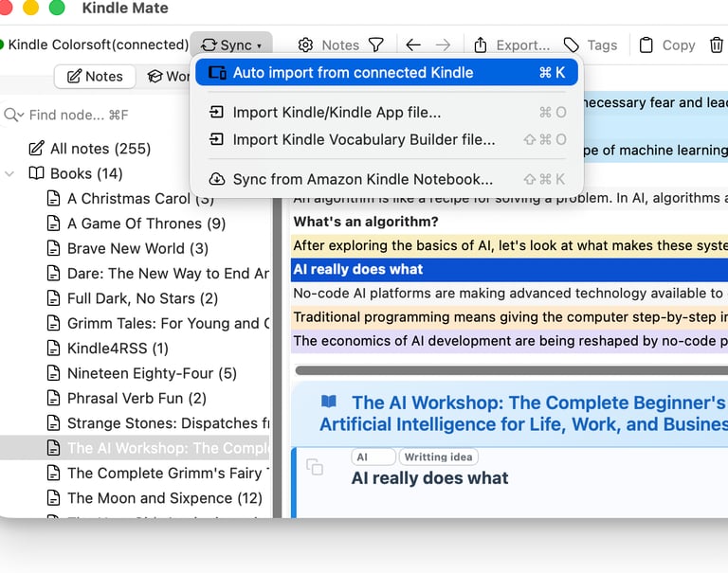Click the copy note icon in card
Screen dimensions: 728x573
click(x=315, y=466)
